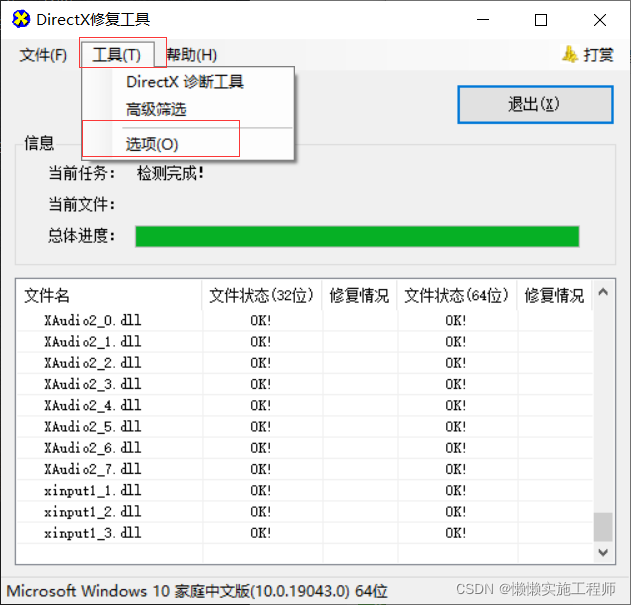Click the 32位 OK! status of xinput1_3.dll
Screen dimensions: 631x605
click(261, 533)
